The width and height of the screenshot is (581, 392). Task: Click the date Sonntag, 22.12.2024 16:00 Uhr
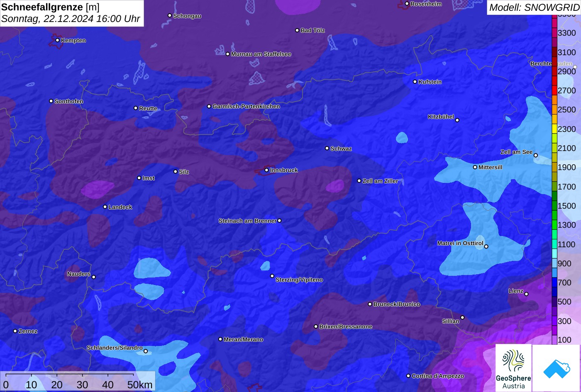click(x=71, y=19)
